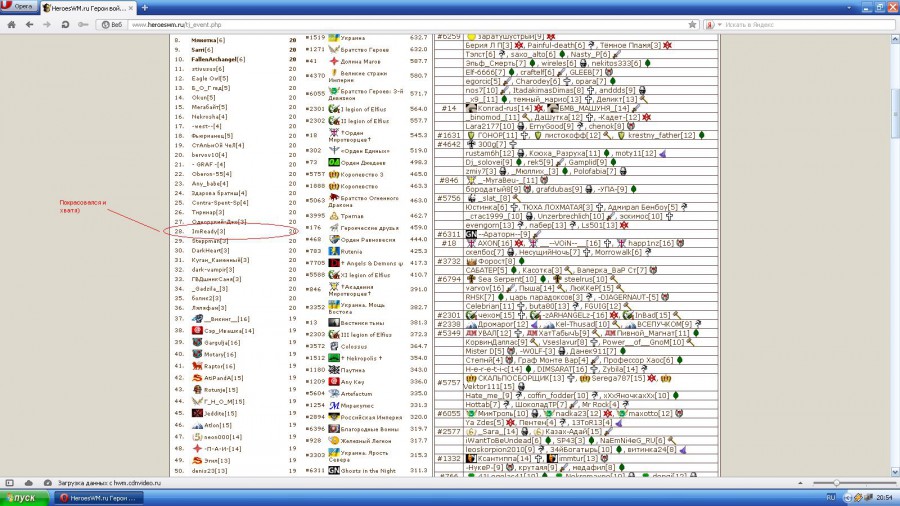Open player FallenArchangel[6] profile link
Screen dimensions: 900x506
(218, 59)
